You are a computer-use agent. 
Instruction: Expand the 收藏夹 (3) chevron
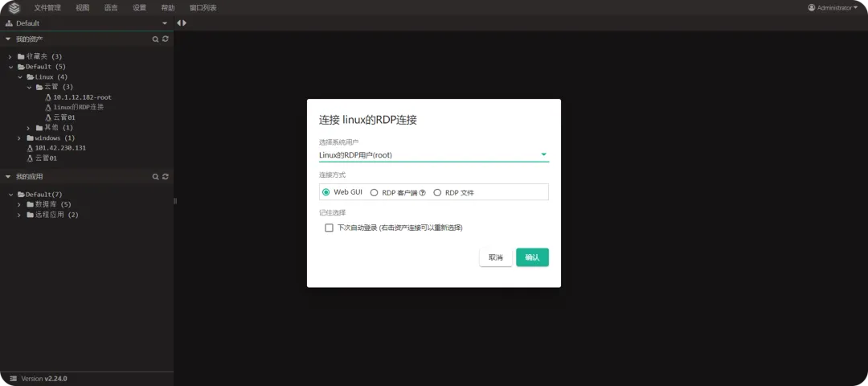click(x=10, y=56)
